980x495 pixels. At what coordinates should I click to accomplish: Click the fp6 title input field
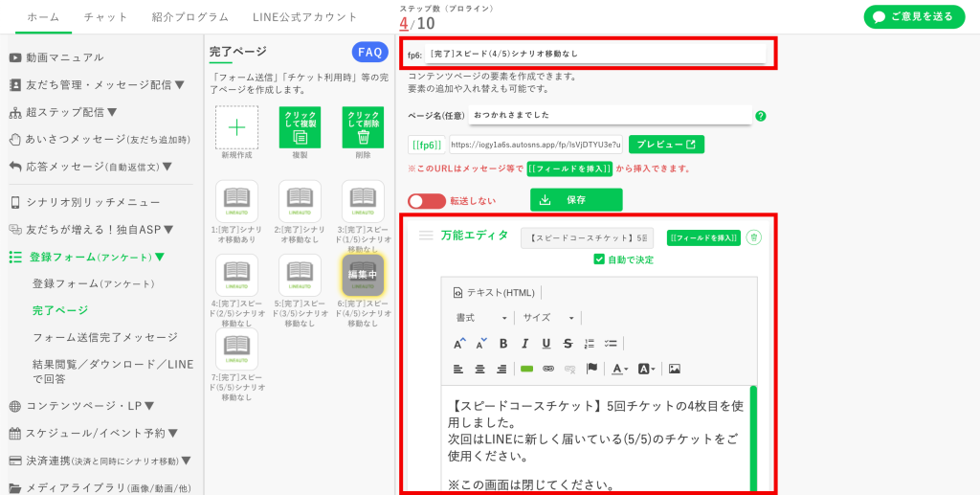pyautogui.click(x=595, y=54)
